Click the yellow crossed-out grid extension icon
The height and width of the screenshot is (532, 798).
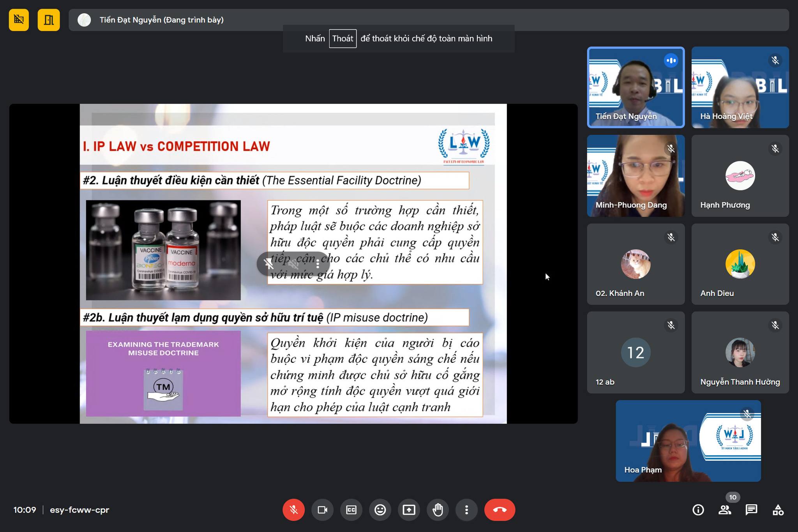coord(19,19)
